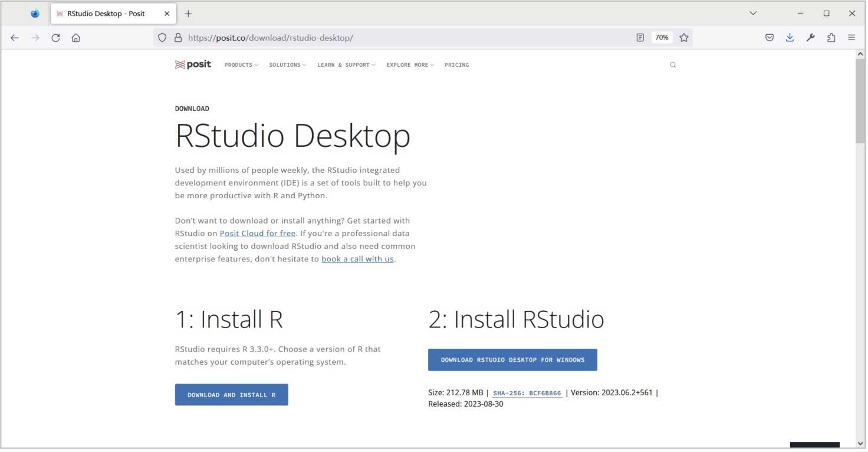Expand the Learn & Support menu
Image resolution: width=868 pixels, height=452 pixels.
click(x=346, y=65)
